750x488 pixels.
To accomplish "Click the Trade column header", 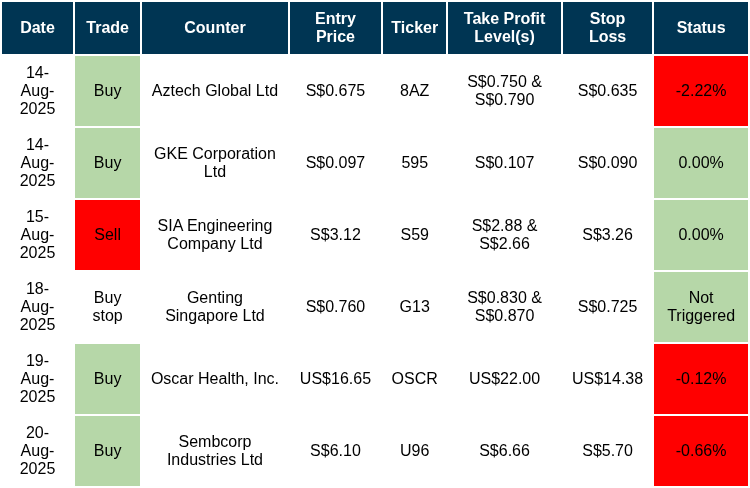I will 107,28.
